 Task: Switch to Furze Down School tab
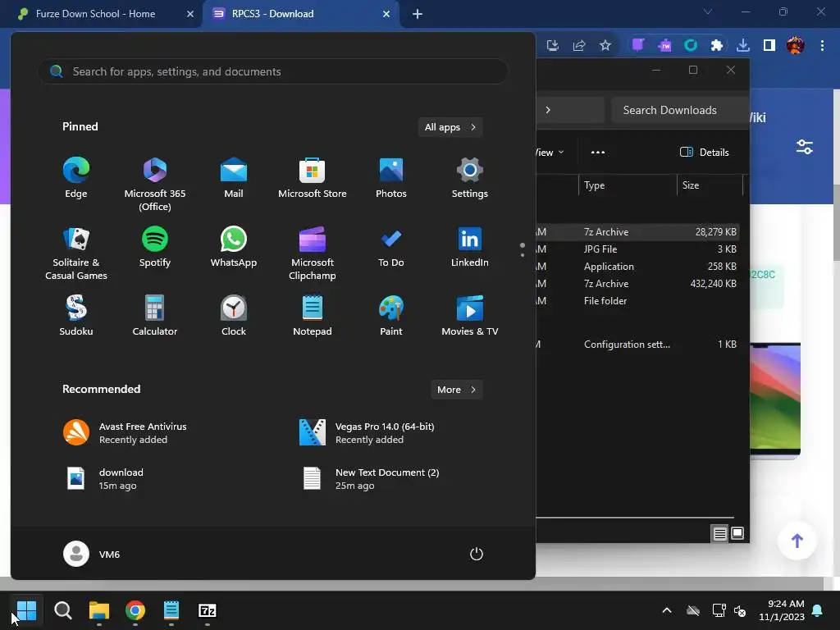point(96,14)
